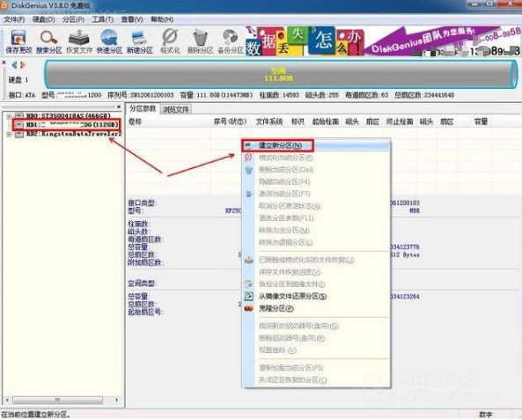
Task: Choose 重新加载当前分区(F5) in context menu
Action: pyautogui.click(x=316, y=368)
